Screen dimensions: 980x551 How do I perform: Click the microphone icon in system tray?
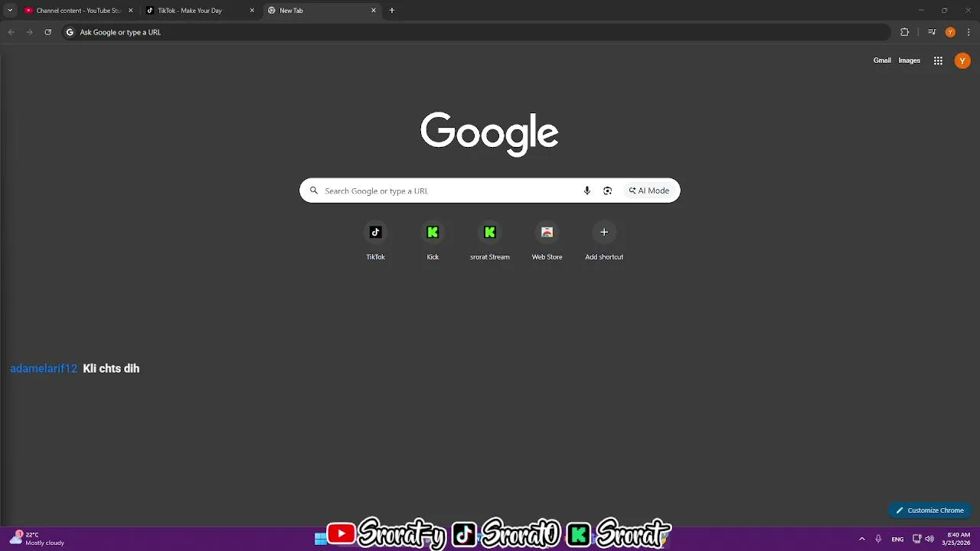878,539
